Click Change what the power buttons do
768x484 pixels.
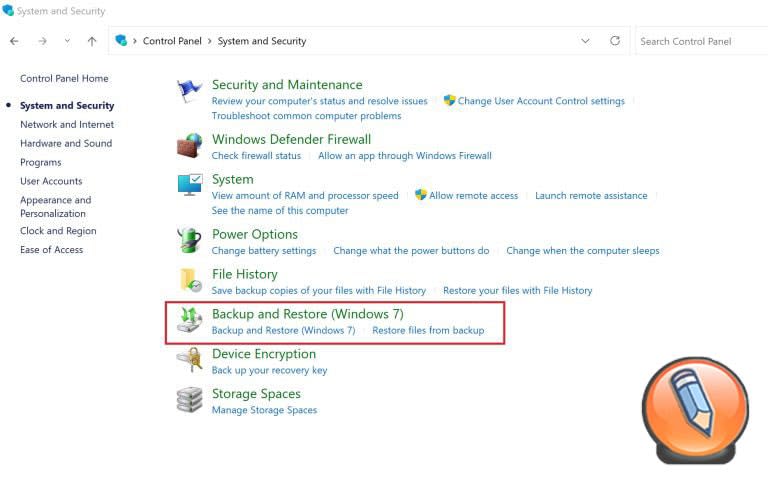tap(411, 250)
